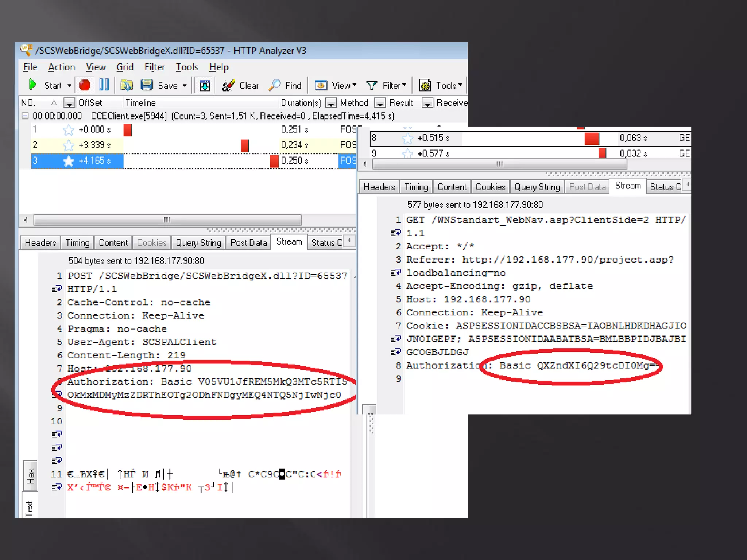Click the floppy disk Save icon

(147, 85)
